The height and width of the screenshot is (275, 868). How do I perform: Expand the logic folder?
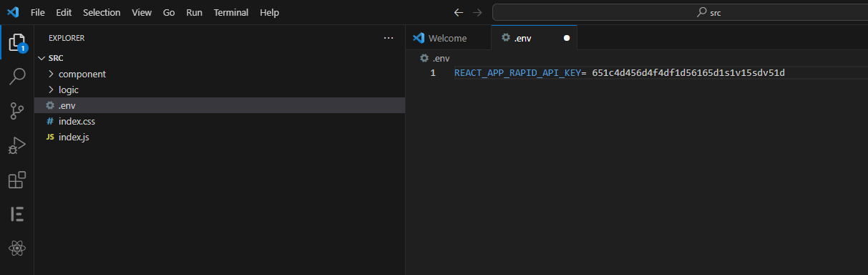[51, 90]
